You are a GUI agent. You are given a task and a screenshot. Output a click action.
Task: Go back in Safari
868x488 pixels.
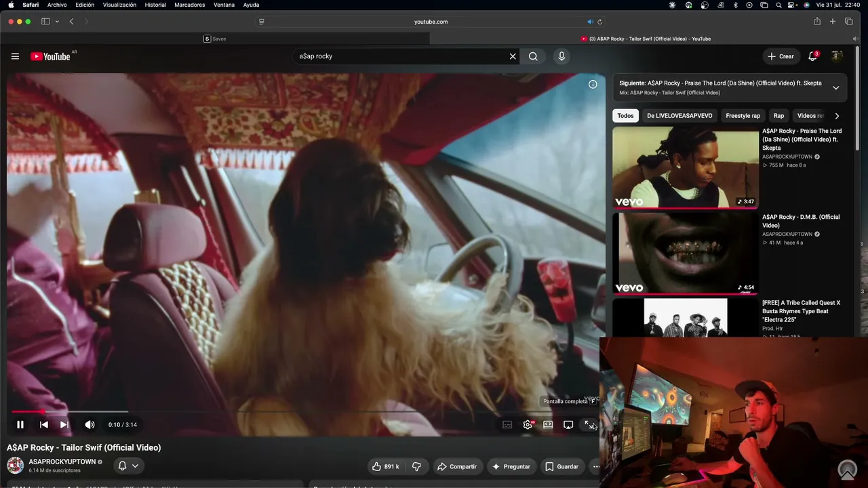pyautogui.click(x=71, y=22)
